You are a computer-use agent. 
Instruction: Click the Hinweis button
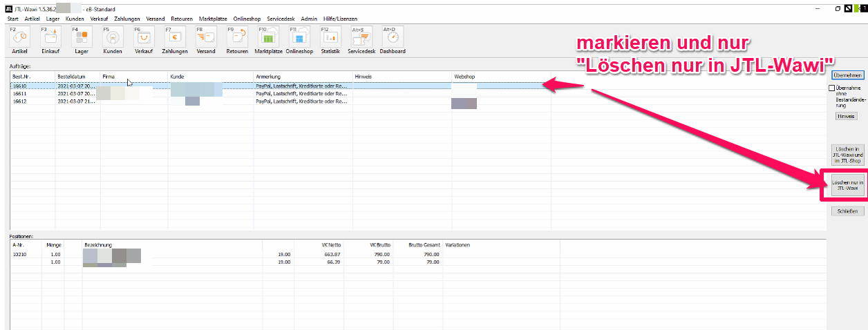(x=846, y=117)
